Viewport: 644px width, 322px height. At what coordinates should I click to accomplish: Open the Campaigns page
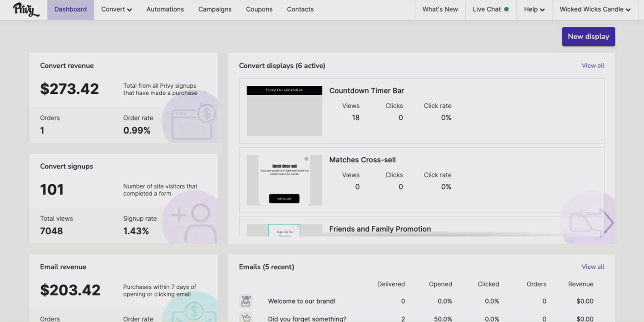pyautogui.click(x=215, y=9)
